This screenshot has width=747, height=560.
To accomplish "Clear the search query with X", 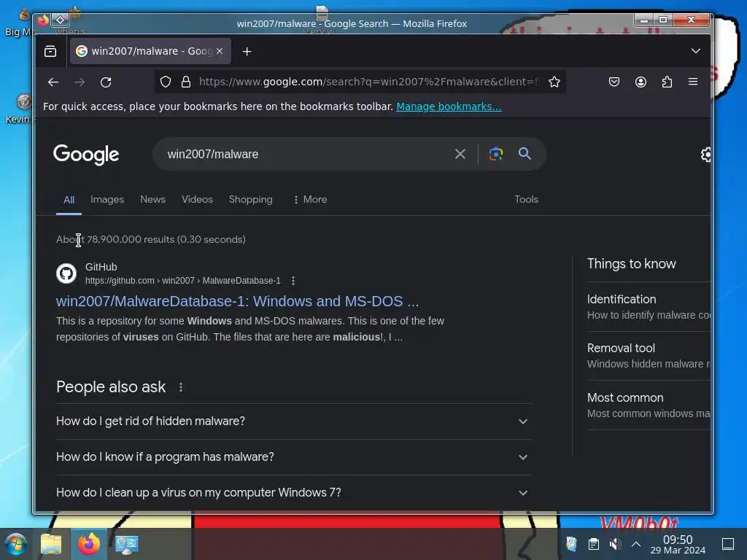I will click(x=460, y=154).
